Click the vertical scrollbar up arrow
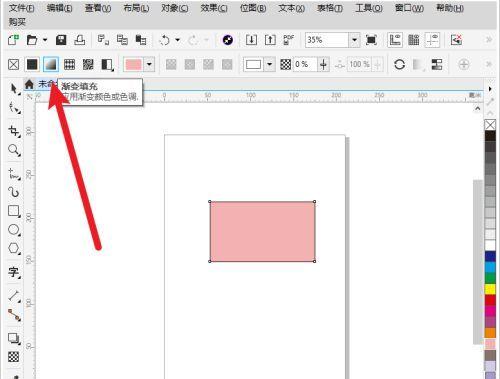500x379 pixels. pyautogui.click(x=478, y=108)
